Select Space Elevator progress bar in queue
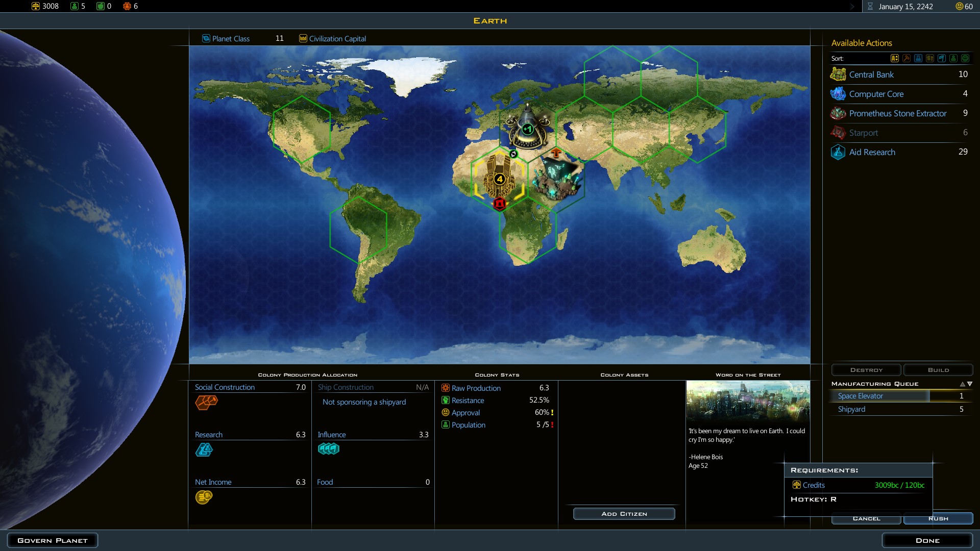 [x=880, y=396]
